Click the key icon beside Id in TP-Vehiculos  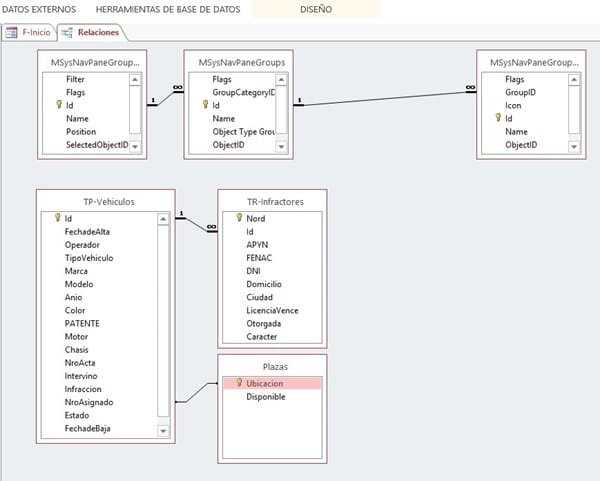click(57, 218)
